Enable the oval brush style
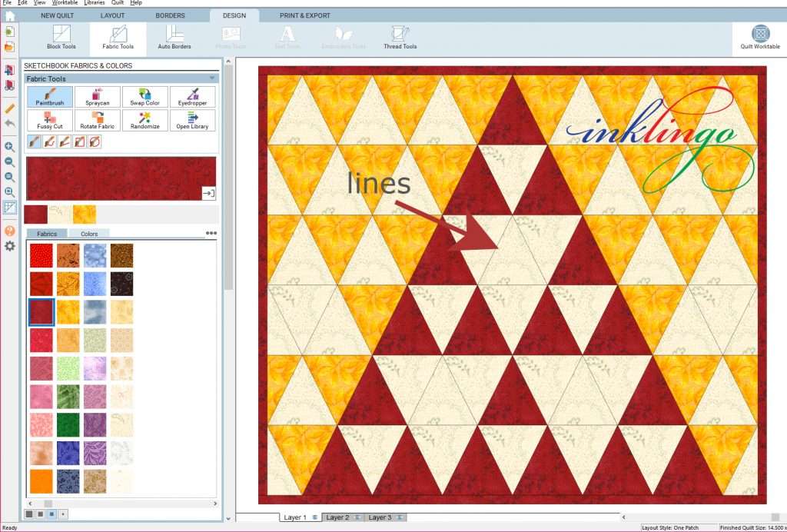Image resolution: width=787 pixels, height=532 pixels. pos(95,142)
